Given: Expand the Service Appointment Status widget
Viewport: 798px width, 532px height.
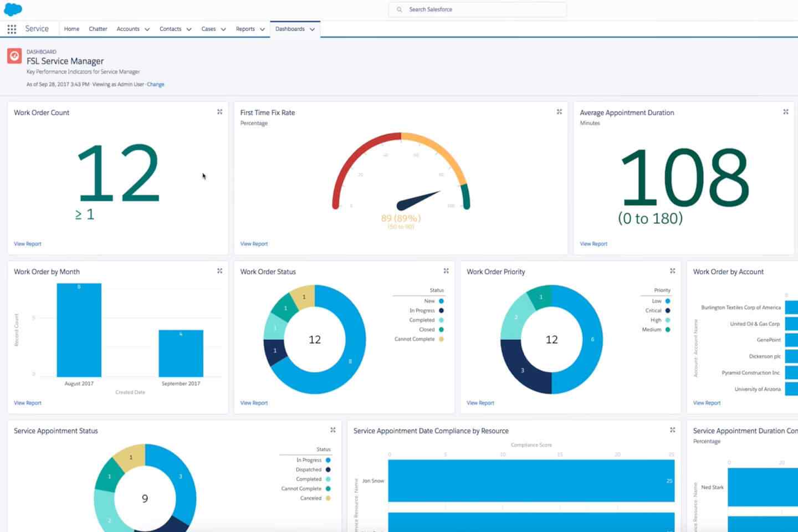Looking at the screenshot, I should click(333, 430).
